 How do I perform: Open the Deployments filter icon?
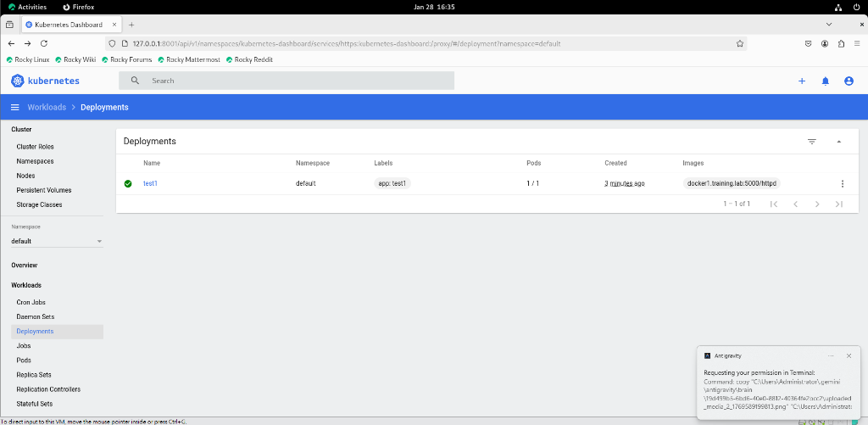(x=812, y=142)
